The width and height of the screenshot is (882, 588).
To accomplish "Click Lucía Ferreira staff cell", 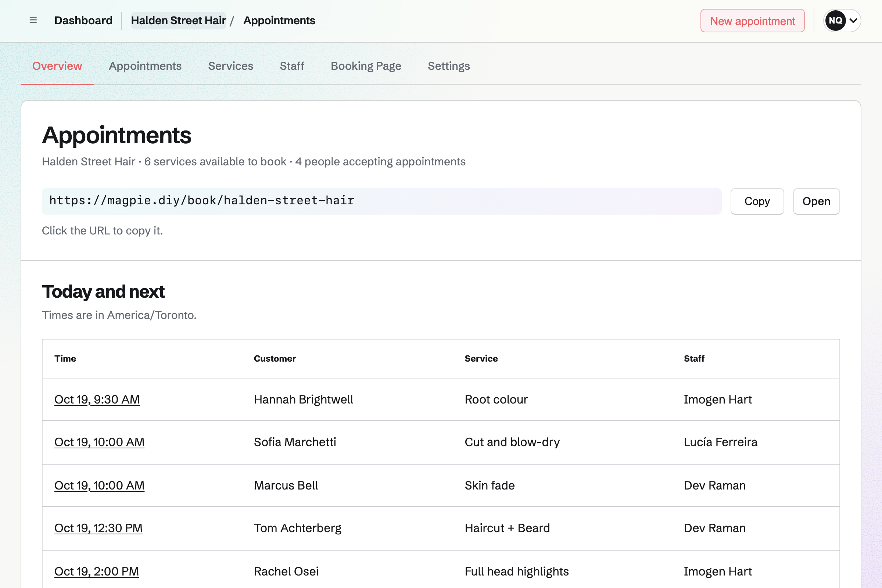I will [720, 442].
